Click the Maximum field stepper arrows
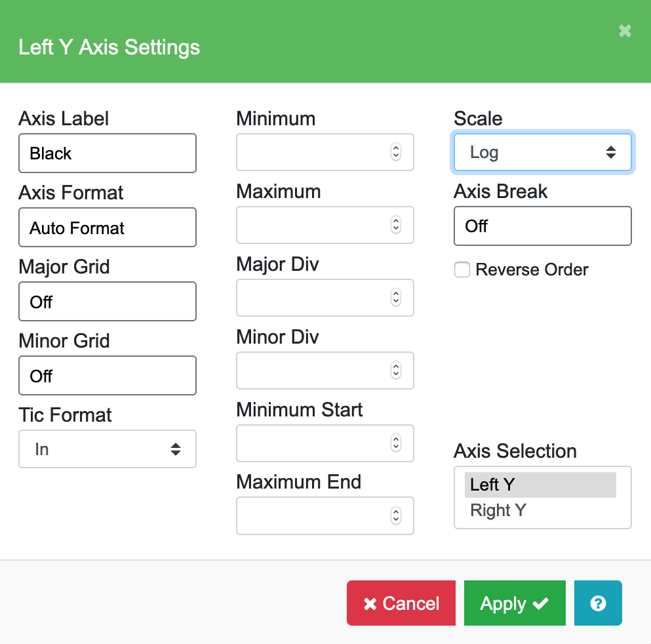This screenshot has width=651, height=644. point(396,225)
